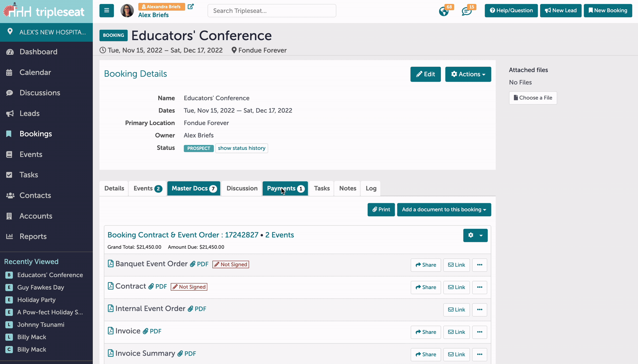Screen dimensions: 638x364
Task: Click Link for Internal Event Order
Action: 456,309
